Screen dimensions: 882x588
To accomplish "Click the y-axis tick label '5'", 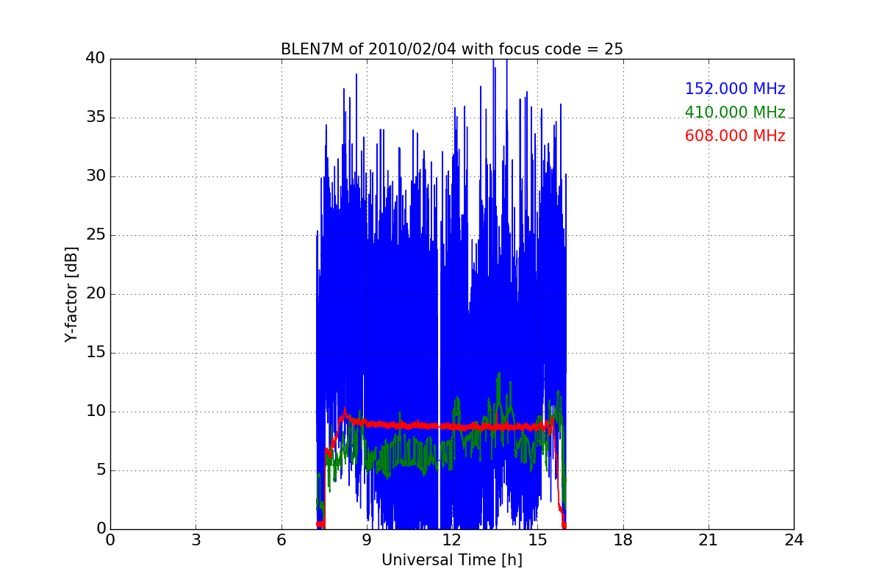I will pos(100,470).
